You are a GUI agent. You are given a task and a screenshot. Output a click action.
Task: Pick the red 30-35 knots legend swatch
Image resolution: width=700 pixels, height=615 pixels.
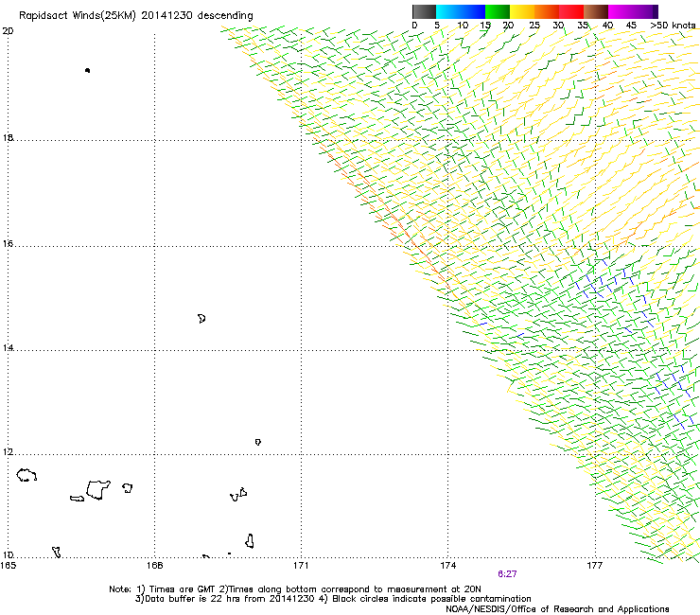pos(571,11)
